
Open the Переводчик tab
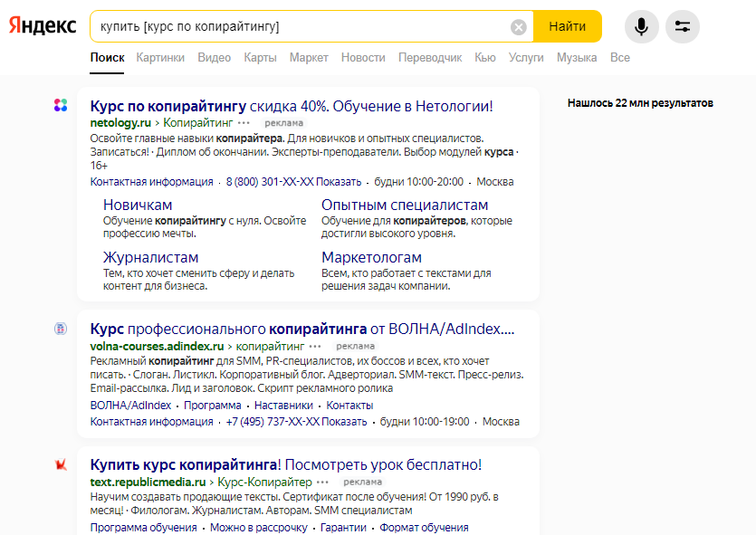click(430, 58)
